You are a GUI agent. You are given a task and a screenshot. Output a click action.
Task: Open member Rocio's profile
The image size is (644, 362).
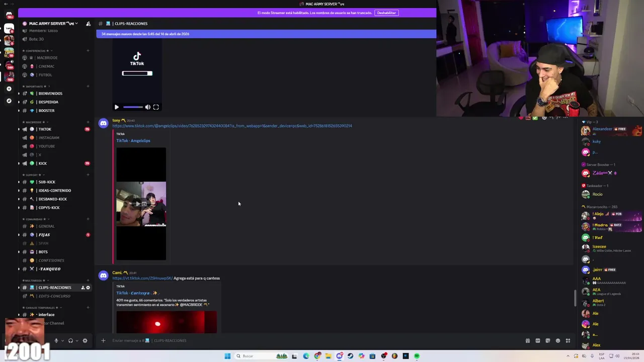tap(611, 194)
